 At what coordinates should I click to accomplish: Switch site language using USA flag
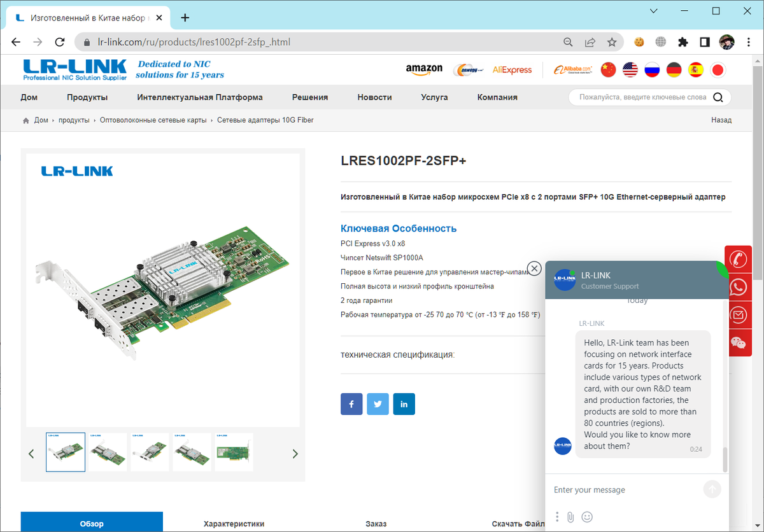(630, 70)
